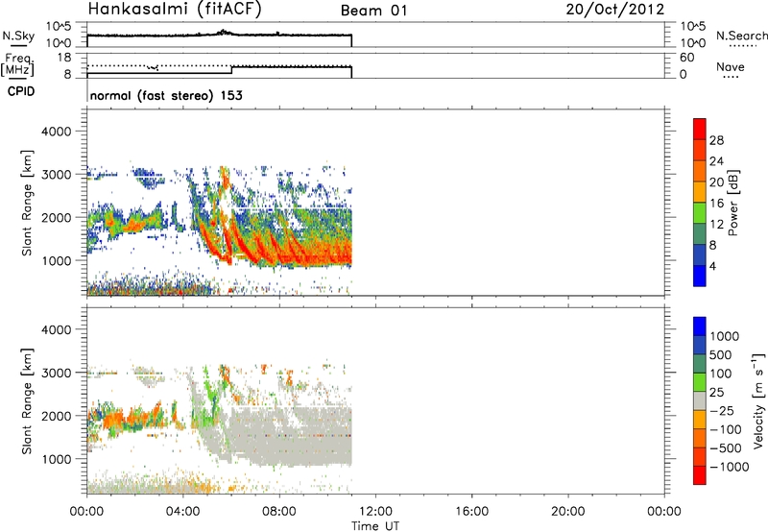Click the dotted frequency trace line
Viewport: 768px width, 532px height.
[220, 65]
